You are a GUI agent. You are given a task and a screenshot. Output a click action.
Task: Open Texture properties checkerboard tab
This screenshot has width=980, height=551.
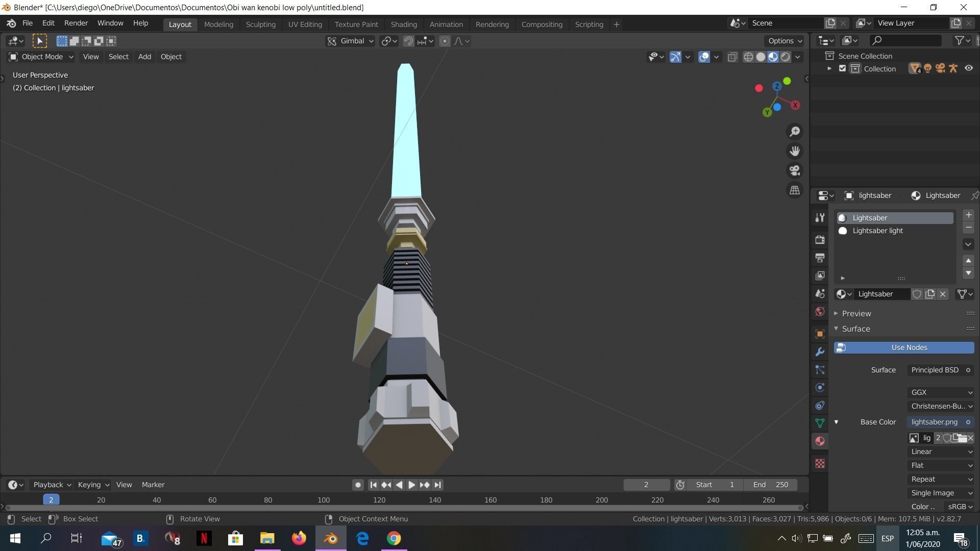tap(820, 464)
